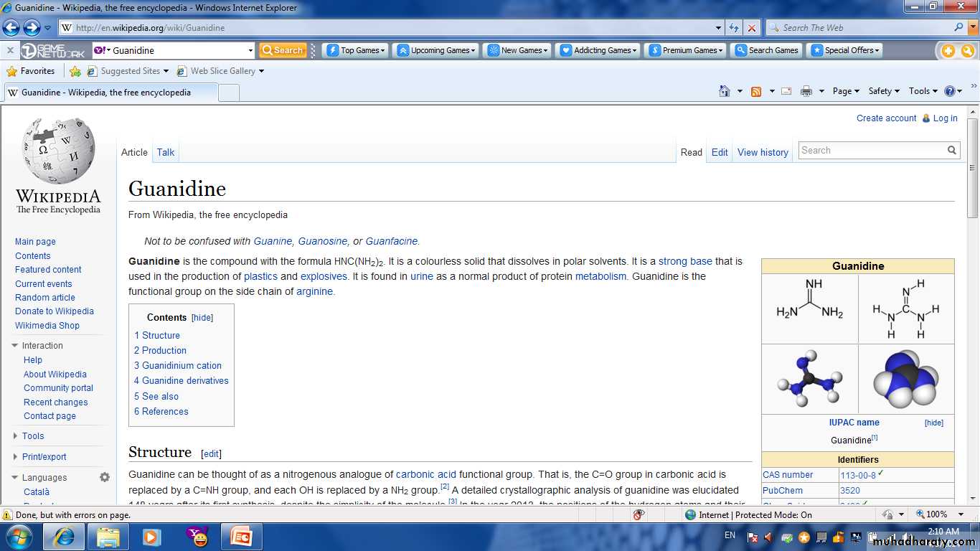
Task: Hide the IUPAC name infobox section
Action: (x=933, y=423)
